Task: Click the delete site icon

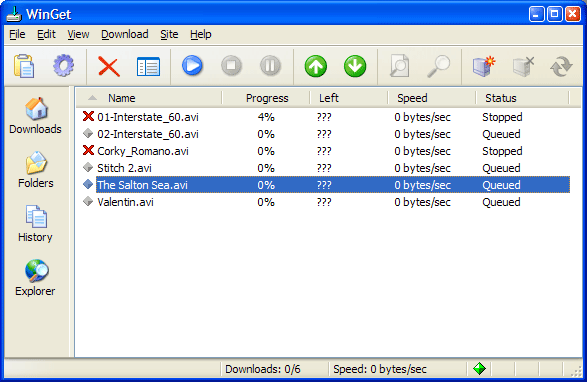Action: coord(523,66)
